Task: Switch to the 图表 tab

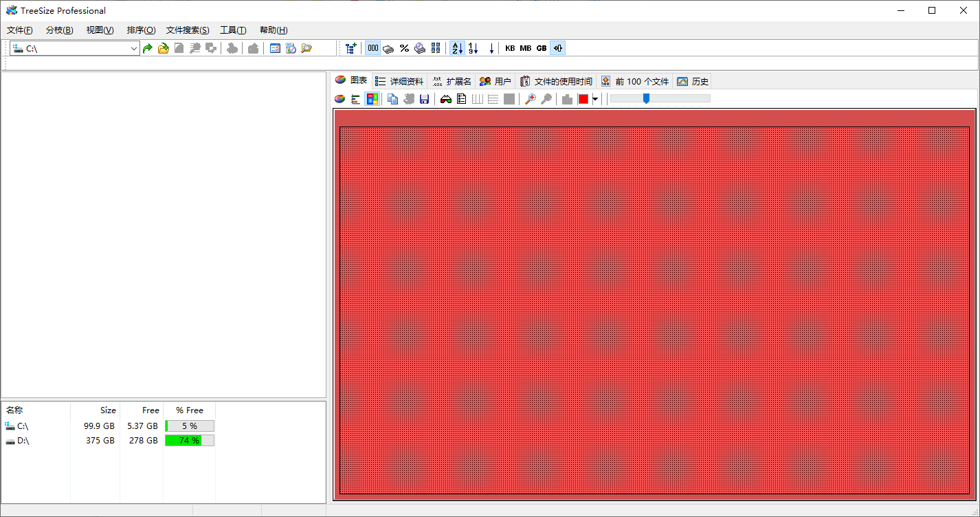Action: coord(351,80)
